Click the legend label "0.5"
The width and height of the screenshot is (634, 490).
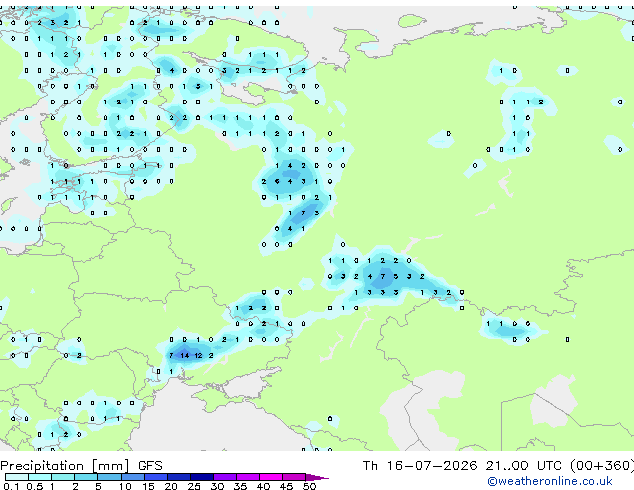click(35, 486)
